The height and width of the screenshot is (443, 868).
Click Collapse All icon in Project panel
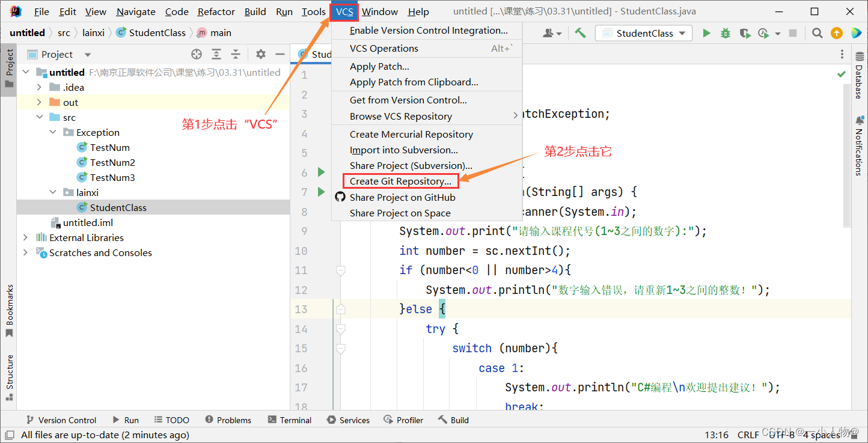[x=236, y=54]
